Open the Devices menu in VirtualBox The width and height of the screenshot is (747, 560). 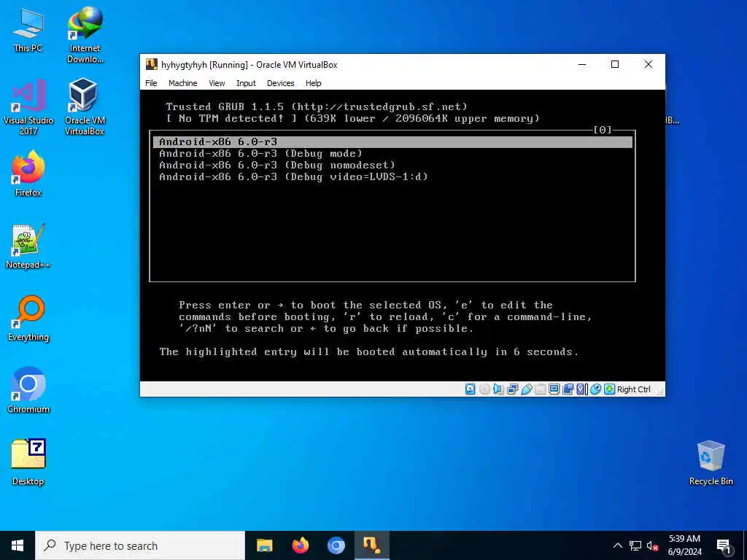pyautogui.click(x=281, y=83)
